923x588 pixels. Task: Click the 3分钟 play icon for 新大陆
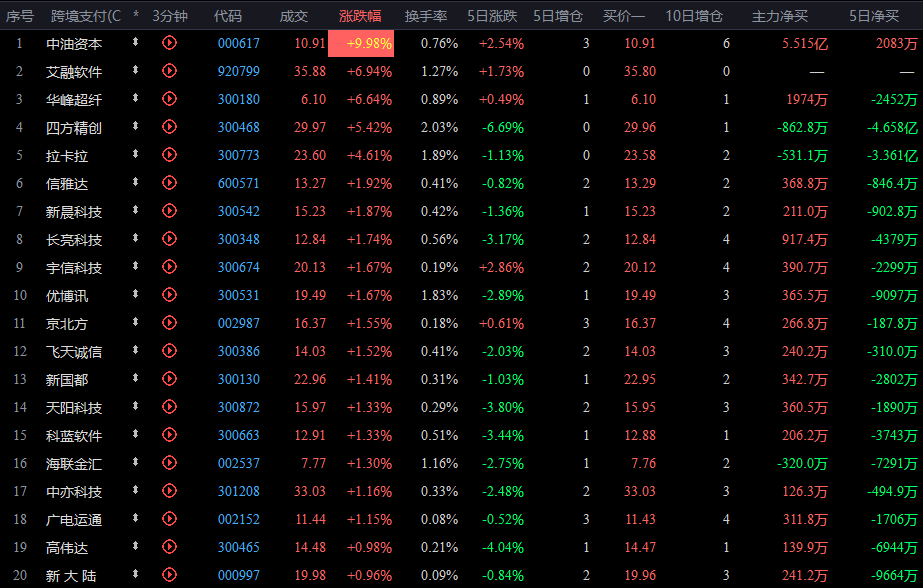click(x=169, y=575)
